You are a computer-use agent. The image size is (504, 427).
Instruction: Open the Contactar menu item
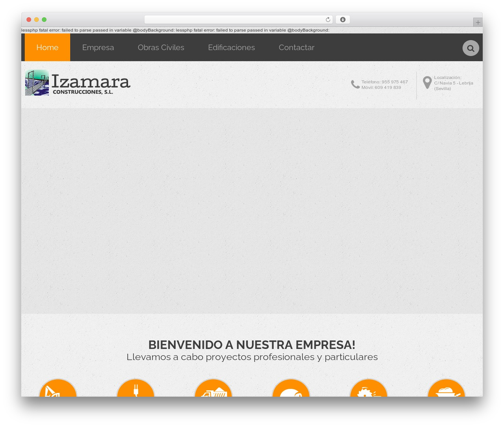296,47
